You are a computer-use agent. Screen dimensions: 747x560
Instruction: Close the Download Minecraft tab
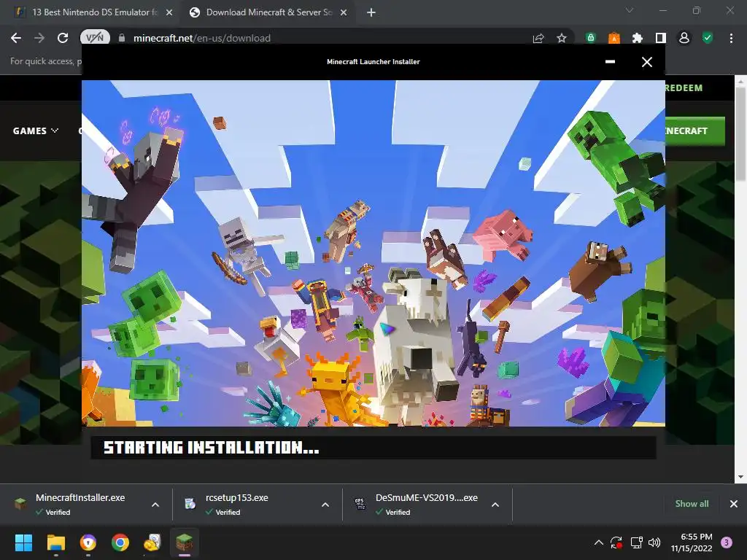[x=344, y=12]
